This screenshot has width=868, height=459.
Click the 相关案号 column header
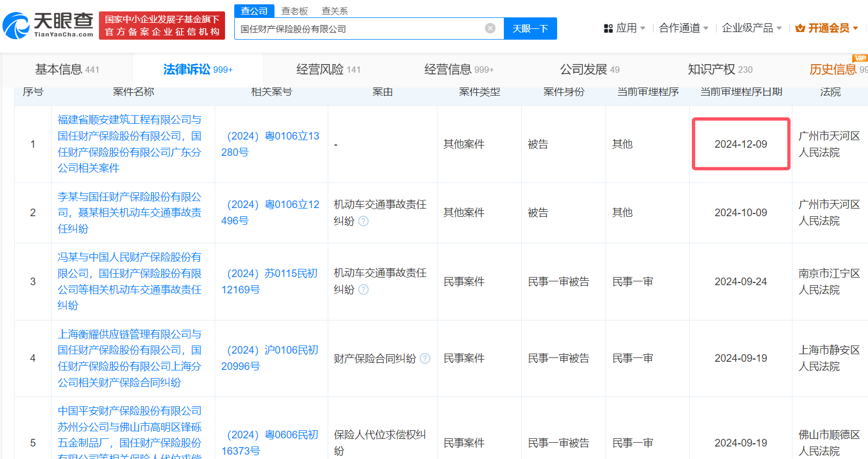pyautogui.click(x=272, y=92)
